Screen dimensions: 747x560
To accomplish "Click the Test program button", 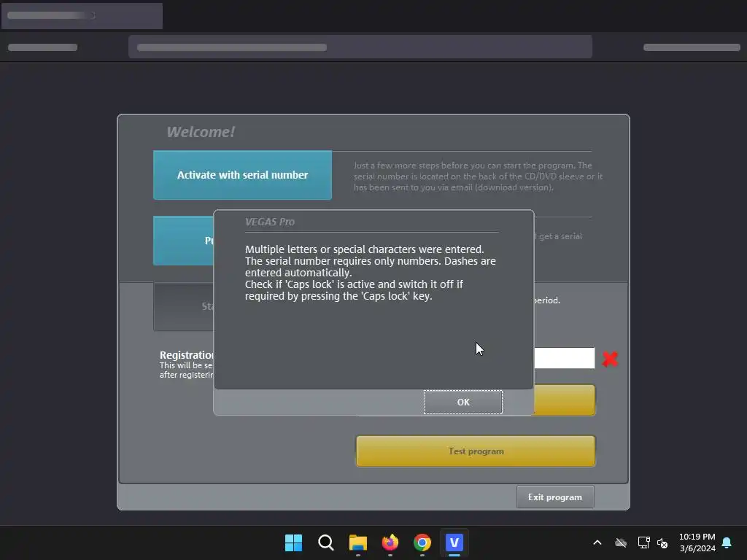I will click(476, 451).
